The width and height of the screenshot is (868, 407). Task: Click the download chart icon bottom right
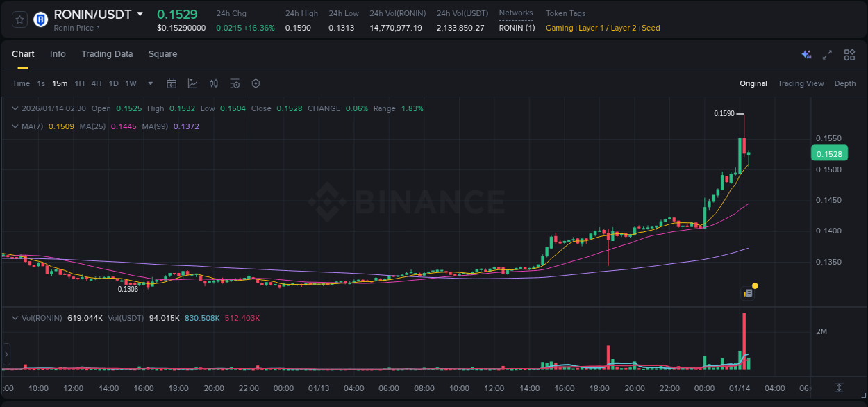click(x=838, y=389)
